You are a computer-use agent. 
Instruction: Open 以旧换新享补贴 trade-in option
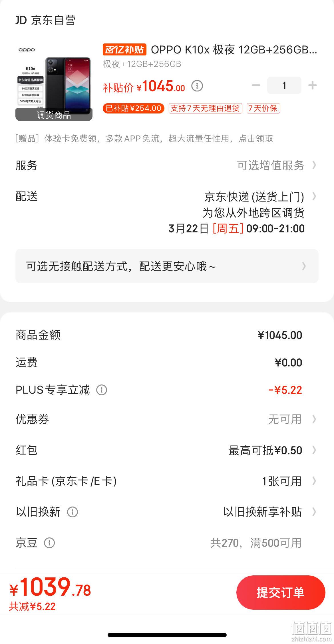coord(270,512)
